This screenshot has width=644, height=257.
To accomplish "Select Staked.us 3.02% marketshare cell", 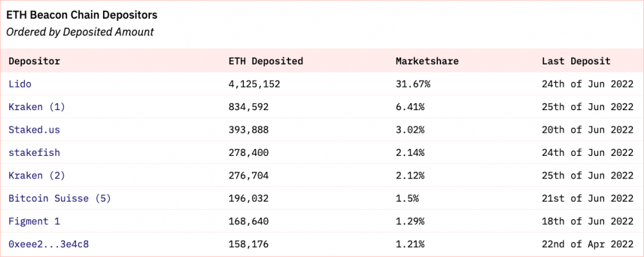I will pyautogui.click(x=410, y=130).
